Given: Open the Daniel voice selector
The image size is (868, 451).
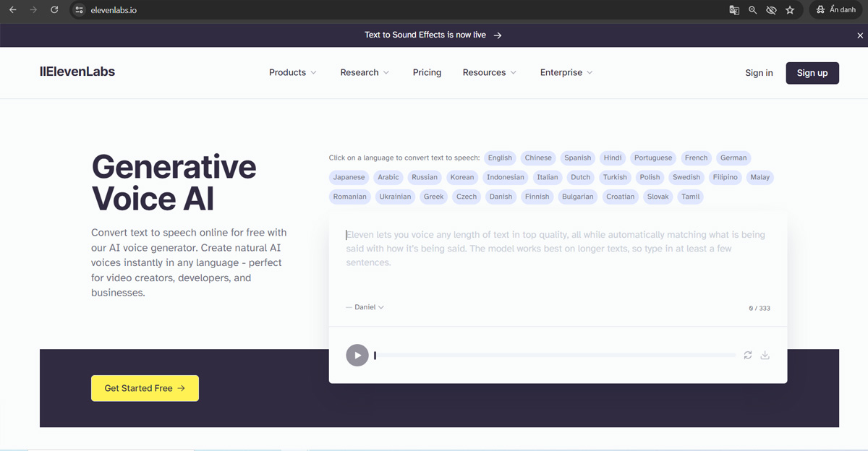Looking at the screenshot, I should pyautogui.click(x=365, y=306).
